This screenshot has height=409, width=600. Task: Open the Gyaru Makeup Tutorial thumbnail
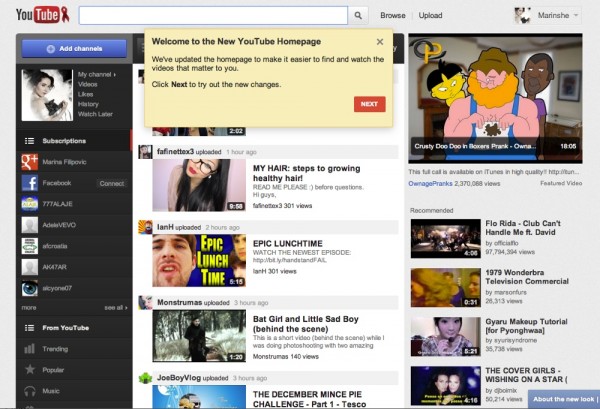(x=446, y=337)
